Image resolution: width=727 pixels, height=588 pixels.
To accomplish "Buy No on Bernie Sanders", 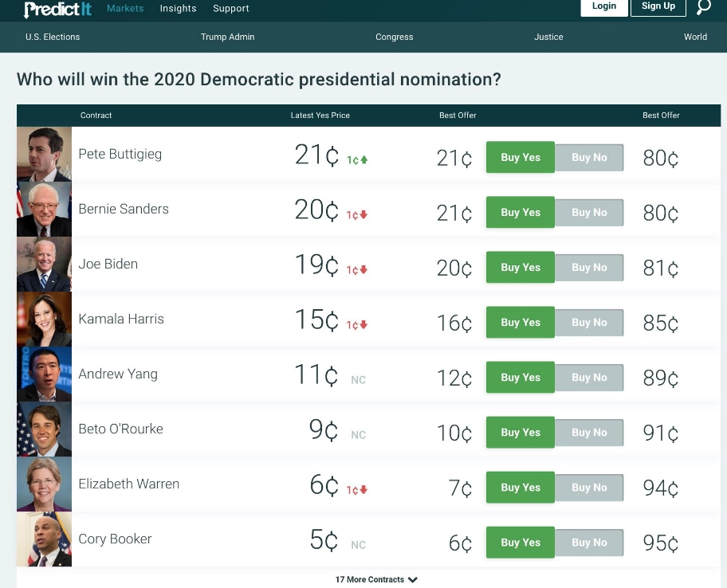I will [589, 213].
